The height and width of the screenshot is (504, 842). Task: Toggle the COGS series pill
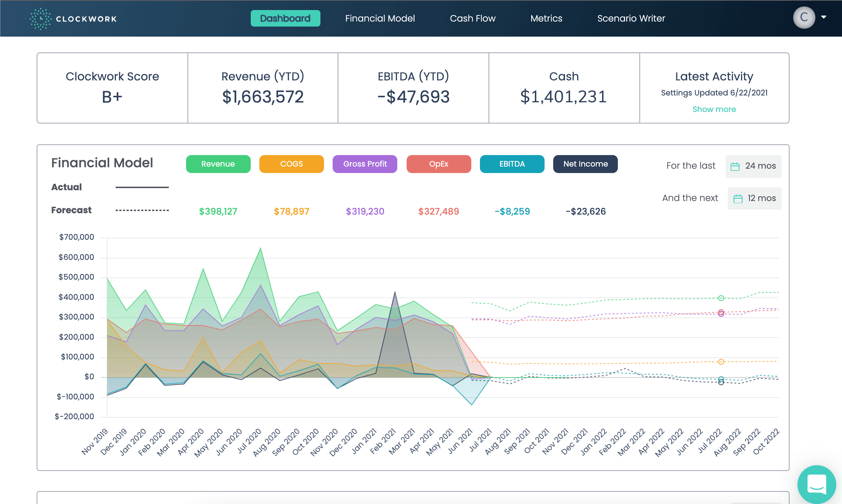point(291,164)
